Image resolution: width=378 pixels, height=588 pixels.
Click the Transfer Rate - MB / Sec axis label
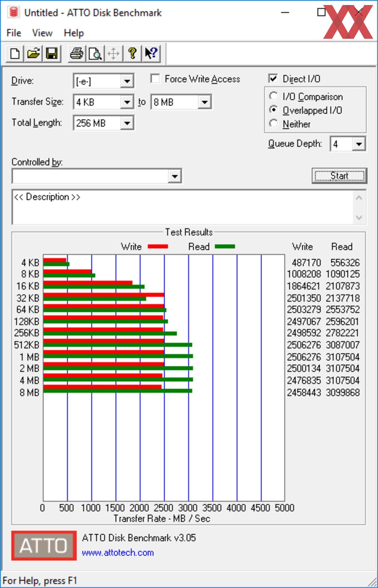pyautogui.click(x=162, y=518)
